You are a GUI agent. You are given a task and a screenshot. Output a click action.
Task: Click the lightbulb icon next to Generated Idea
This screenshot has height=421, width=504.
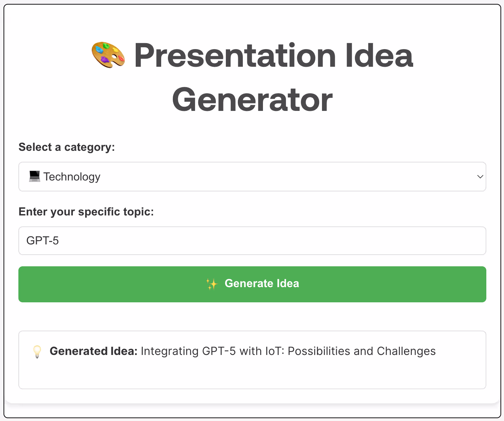coord(37,351)
